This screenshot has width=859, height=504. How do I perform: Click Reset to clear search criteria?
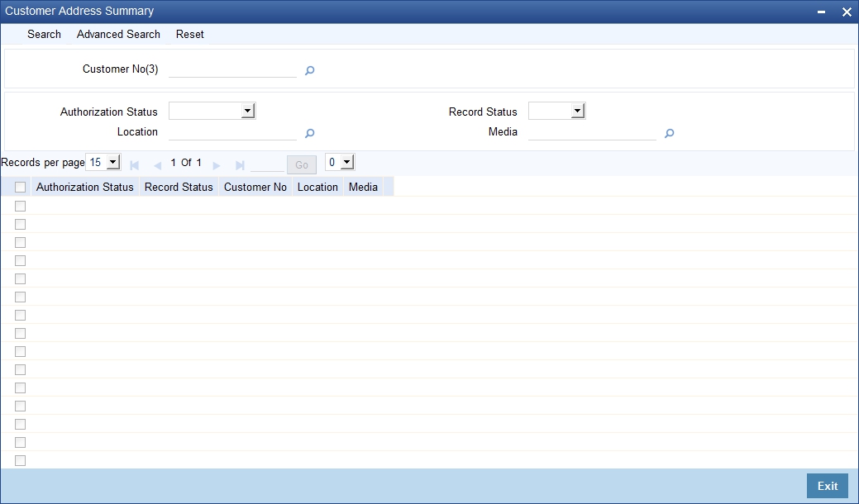coord(189,34)
